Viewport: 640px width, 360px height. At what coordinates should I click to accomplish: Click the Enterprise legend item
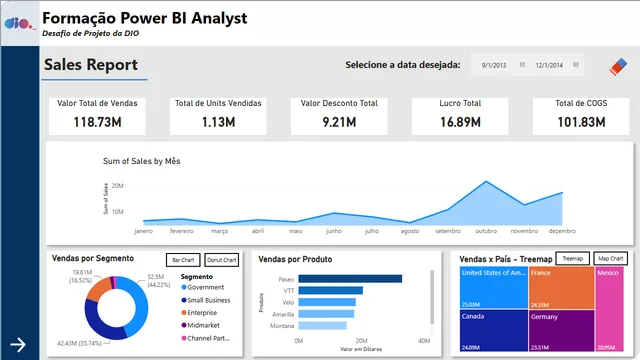click(199, 313)
